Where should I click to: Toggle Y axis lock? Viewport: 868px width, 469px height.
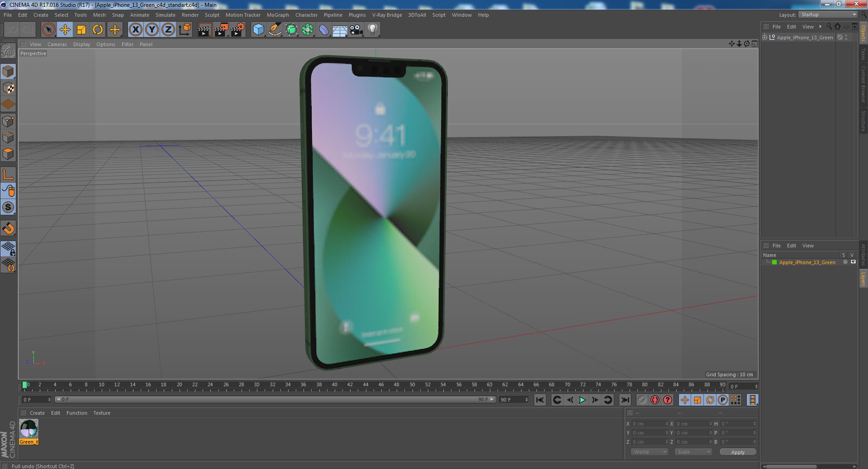(x=152, y=30)
